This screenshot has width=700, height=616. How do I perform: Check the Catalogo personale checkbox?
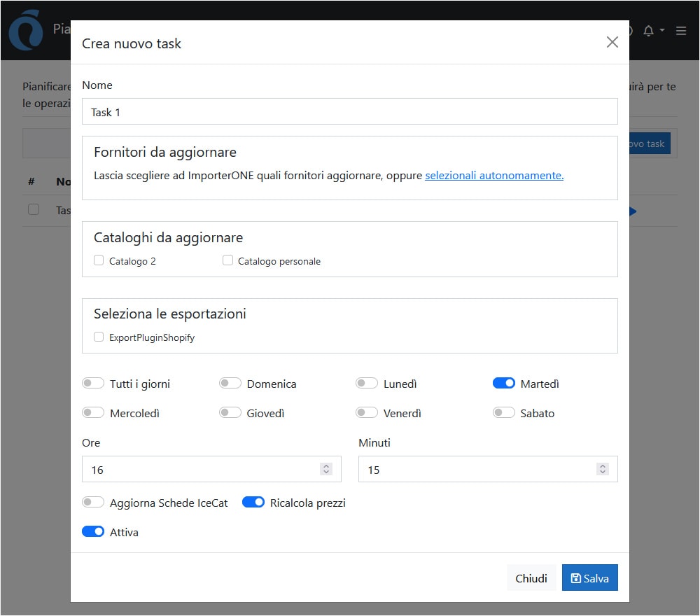click(x=227, y=260)
